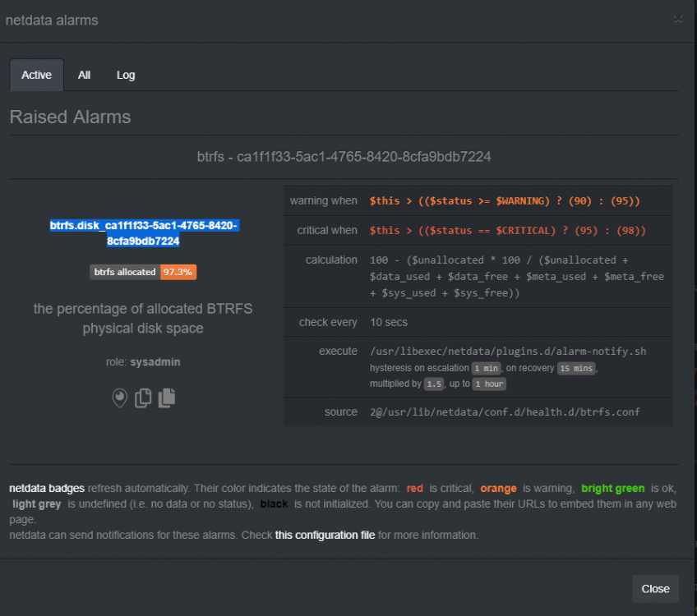
Task: Click the role sysadmin text
Action: pos(143,362)
